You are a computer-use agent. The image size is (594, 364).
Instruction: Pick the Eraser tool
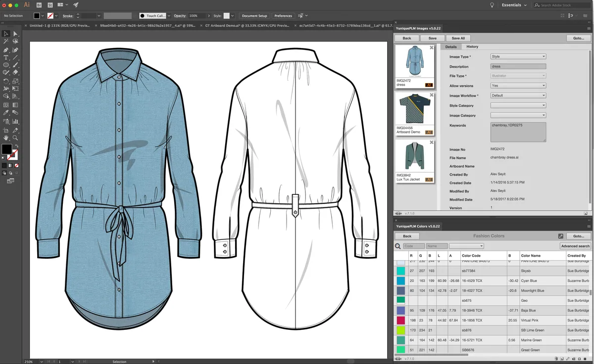click(x=15, y=73)
